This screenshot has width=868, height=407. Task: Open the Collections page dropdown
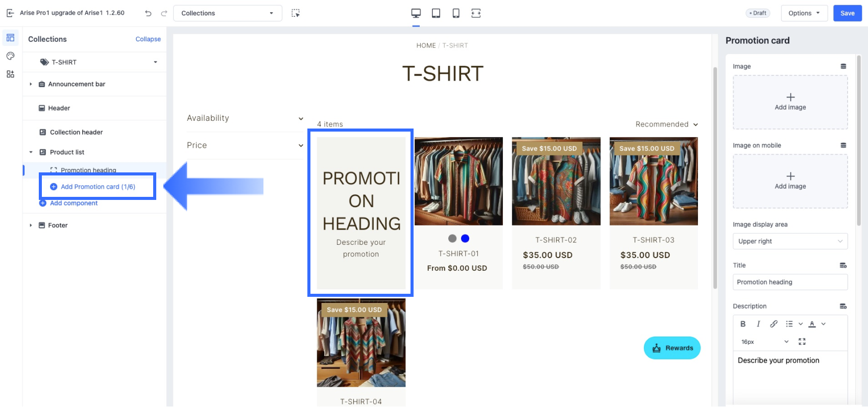click(x=228, y=13)
